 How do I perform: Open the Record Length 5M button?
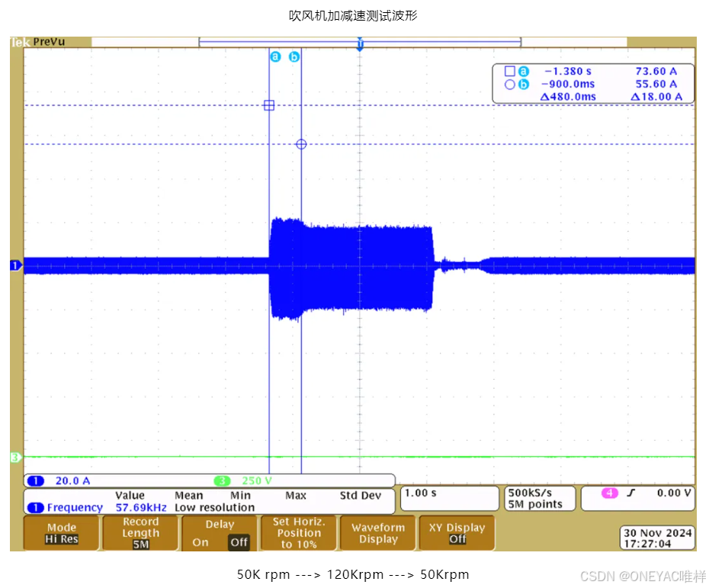140,533
